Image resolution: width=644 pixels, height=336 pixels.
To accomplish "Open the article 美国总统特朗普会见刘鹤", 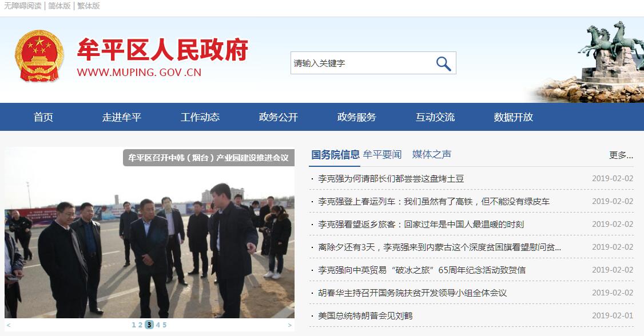I will [365, 316].
